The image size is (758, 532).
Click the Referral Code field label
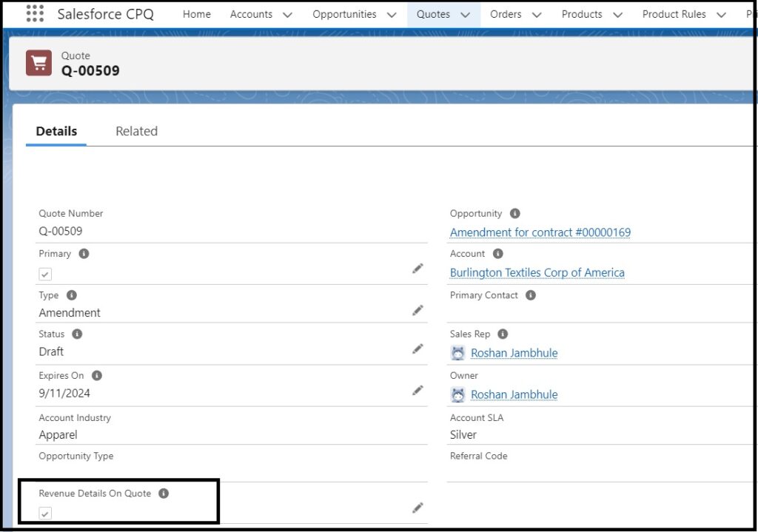coord(479,456)
